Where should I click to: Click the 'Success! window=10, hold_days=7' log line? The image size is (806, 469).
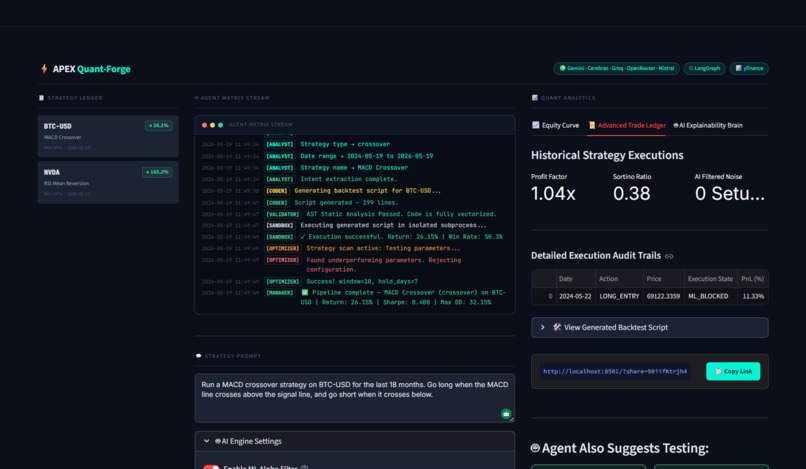pyautogui.click(x=310, y=282)
